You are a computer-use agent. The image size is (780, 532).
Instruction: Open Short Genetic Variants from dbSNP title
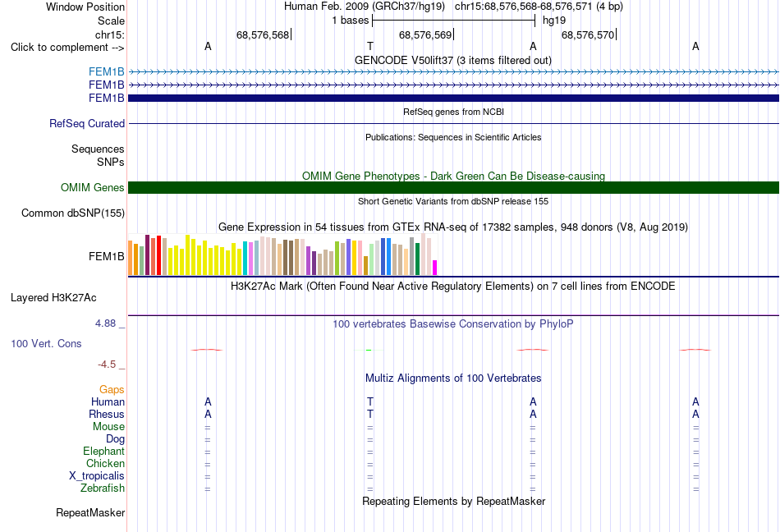point(453,201)
